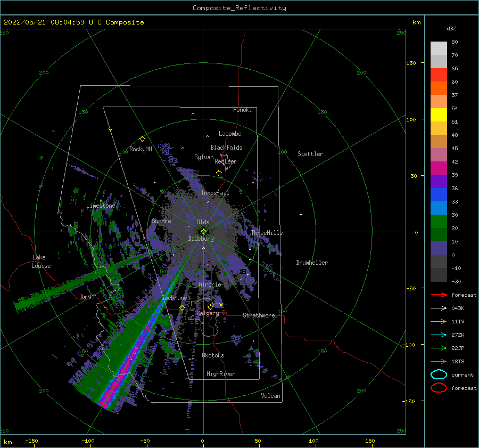The height and width of the screenshot is (448, 479).
Task: Click the Airdrie city label
Action: [210, 284]
